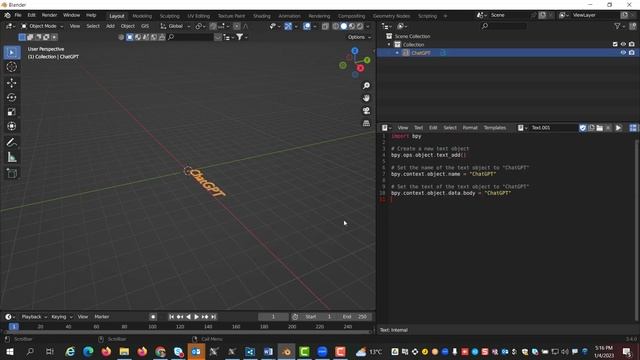Open outliner filter dropdown
This screenshot has height=360, width=640.
pyautogui.click(x=619, y=26)
